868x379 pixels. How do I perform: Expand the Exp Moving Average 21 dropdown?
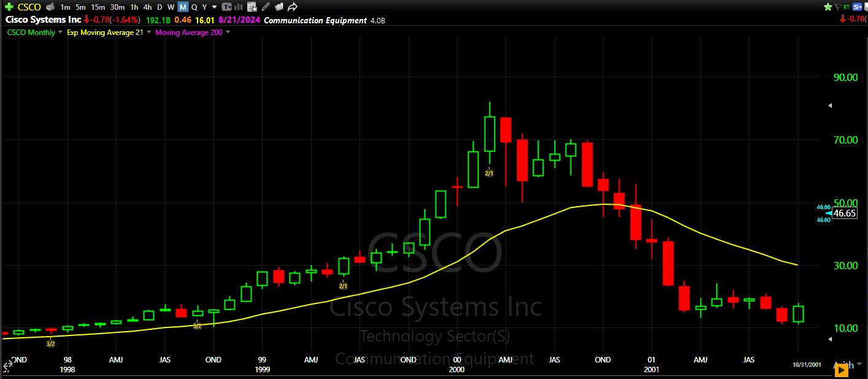[148, 33]
